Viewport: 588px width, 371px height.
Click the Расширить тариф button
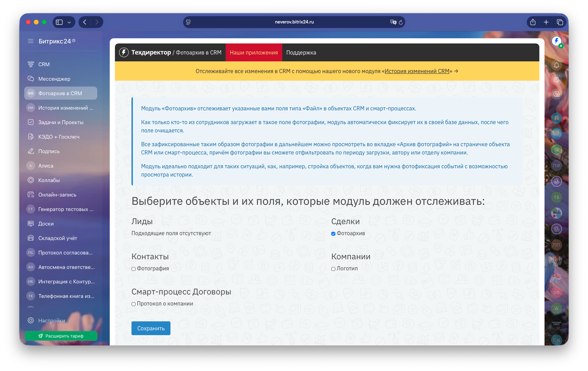click(x=61, y=336)
